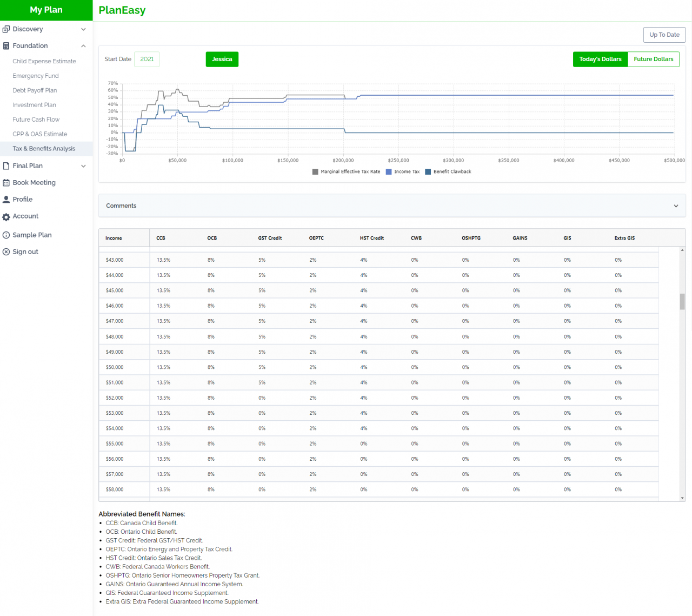Click the Discovery sidebar icon

(x=6, y=29)
